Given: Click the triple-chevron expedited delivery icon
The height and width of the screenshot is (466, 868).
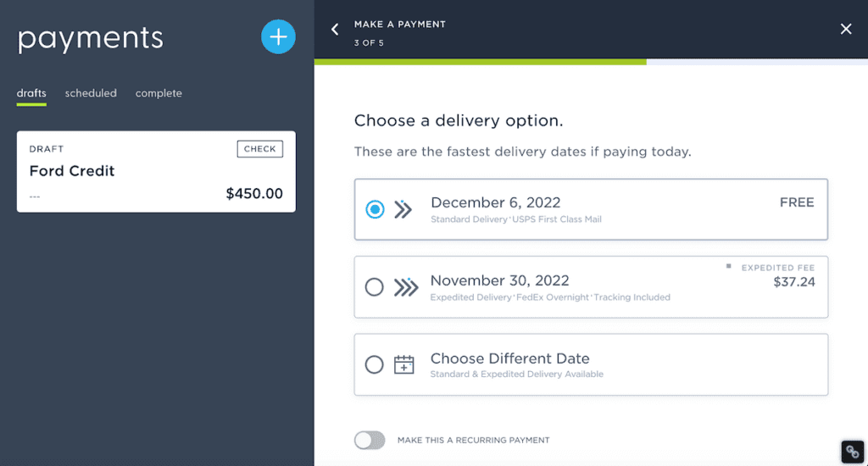Looking at the screenshot, I should pos(406,287).
